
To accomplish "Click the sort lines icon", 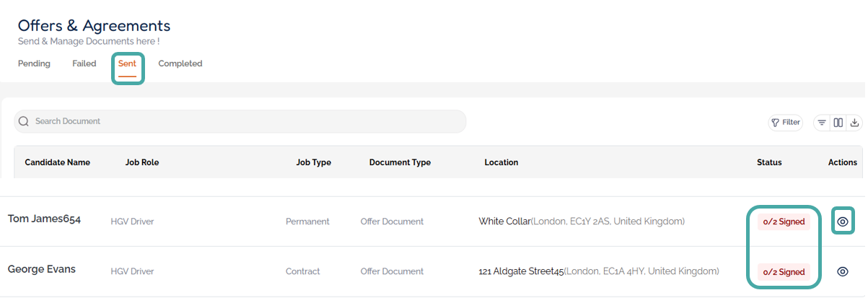I will [x=822, y=123].
